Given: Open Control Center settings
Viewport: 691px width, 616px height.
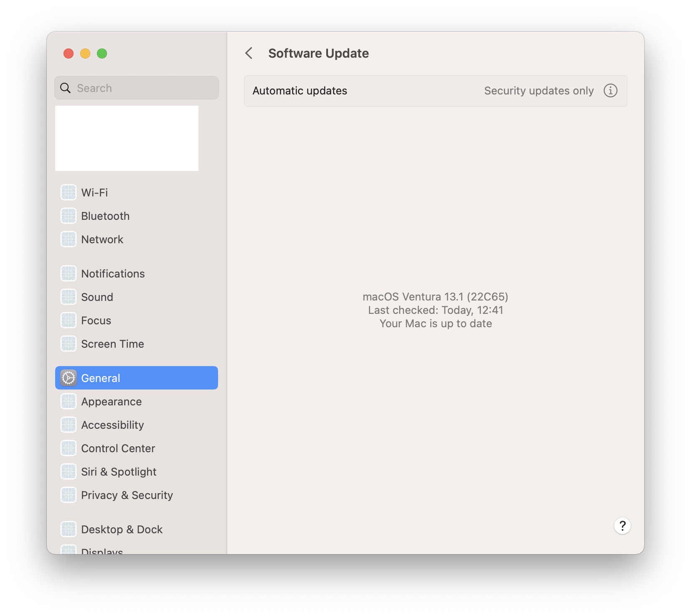Looking at the screenshot, I should coord(137,448).
